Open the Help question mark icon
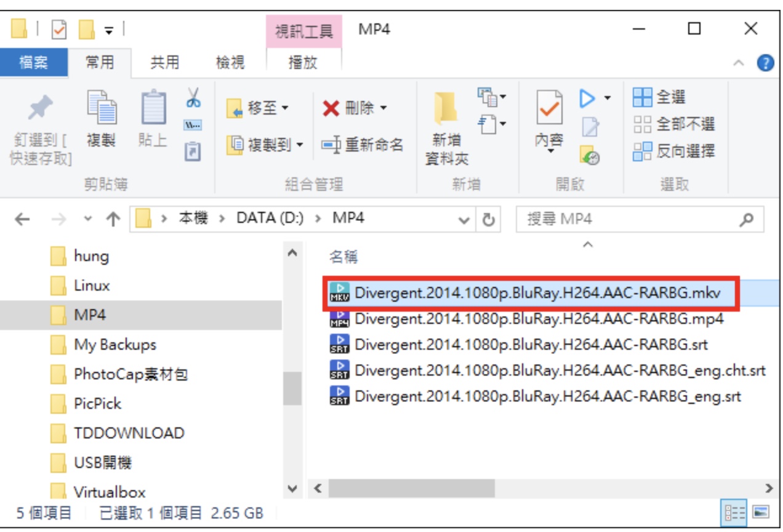Viewport: 783px width, 532px height. [x=765, y=63]
